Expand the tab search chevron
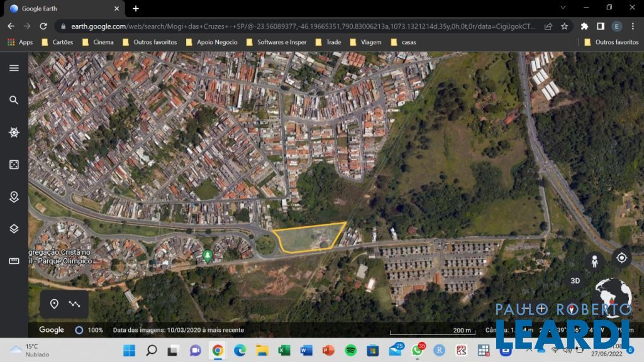Viewport: 644px width, 362px height. click(x=563, y=8)
